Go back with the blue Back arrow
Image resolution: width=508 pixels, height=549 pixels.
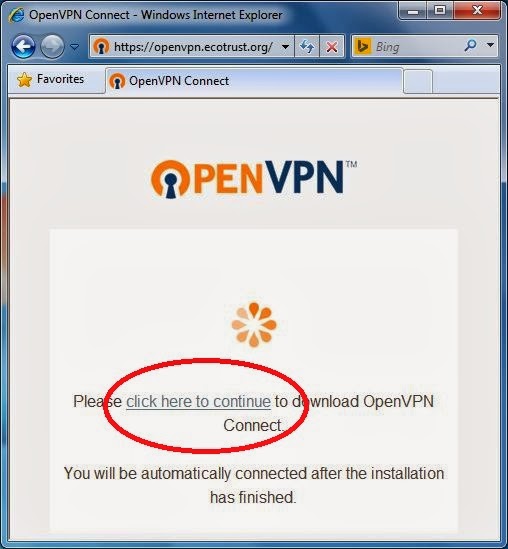click(x=23, y=46)
